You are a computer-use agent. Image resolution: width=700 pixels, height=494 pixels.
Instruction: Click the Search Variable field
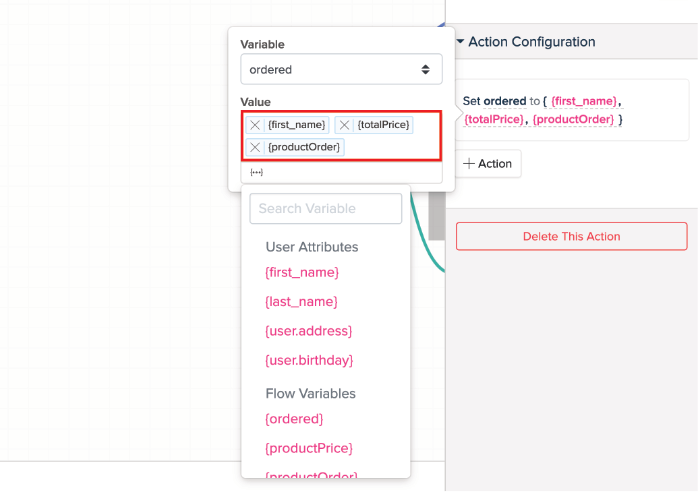326,208
